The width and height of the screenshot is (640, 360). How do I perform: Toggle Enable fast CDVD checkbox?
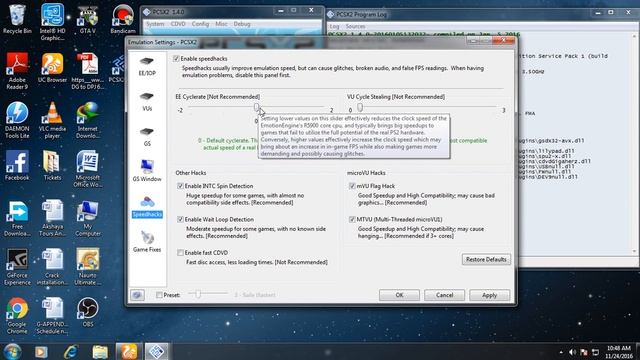180,253
